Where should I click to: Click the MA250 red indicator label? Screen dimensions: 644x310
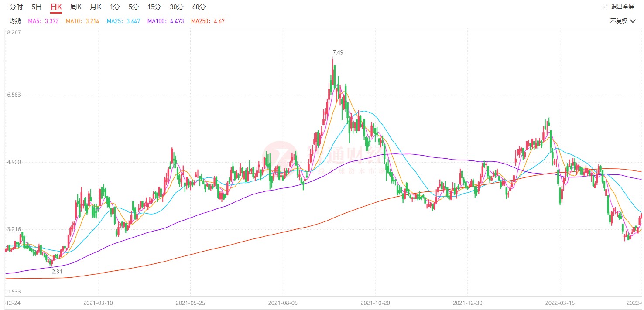point(208,21)
